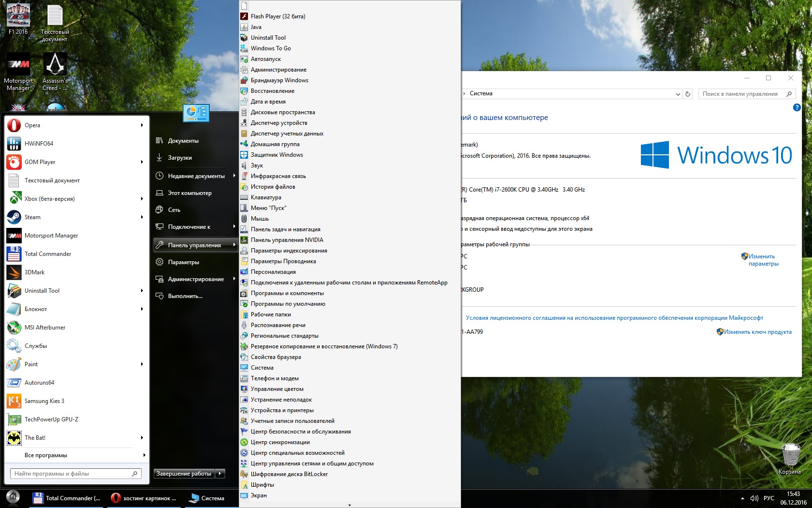This screenshot has height=508, width=812.
Task: Open the Microsoft license terms link
Action: pos(614,318)
